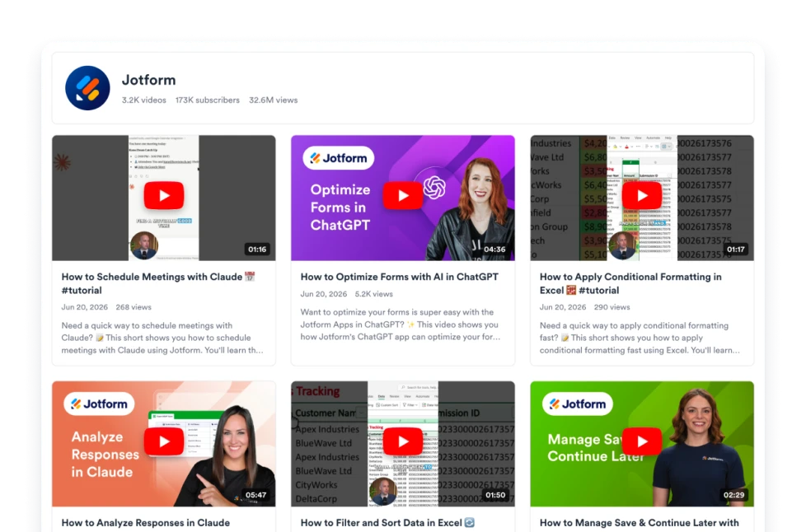Click the '32.6M views' stat
Viewport: 806px width, 532px height.
pyautogui.click(x=273, y=100)
